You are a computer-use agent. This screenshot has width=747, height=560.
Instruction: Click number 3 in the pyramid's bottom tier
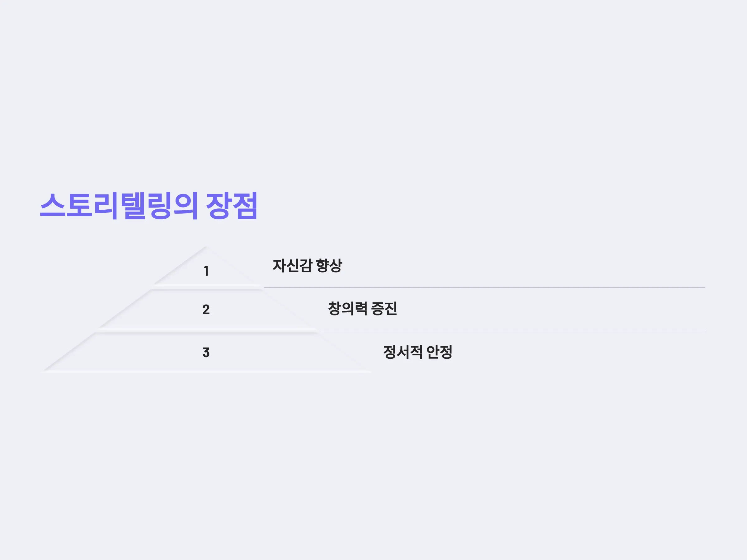pyautogui.click(x=206, y=352)
